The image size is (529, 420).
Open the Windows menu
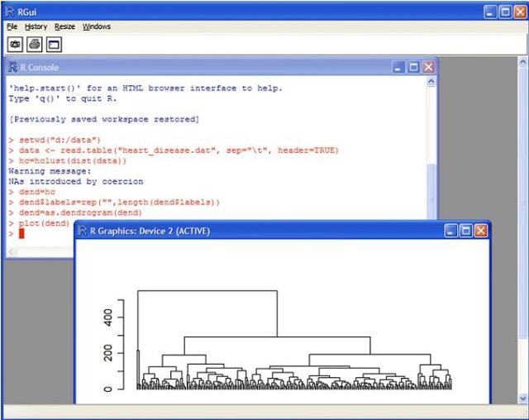pyautogui.click(x=97, y=26)
